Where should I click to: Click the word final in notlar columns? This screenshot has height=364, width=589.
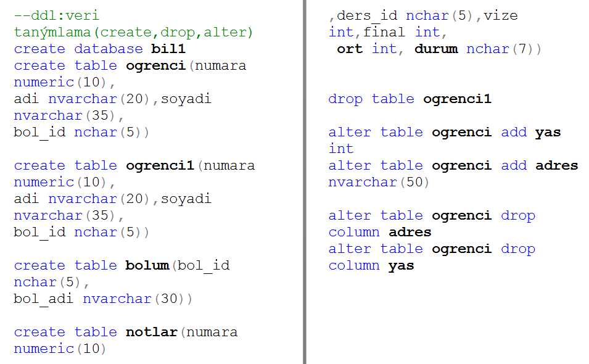(x=384, y=32)
